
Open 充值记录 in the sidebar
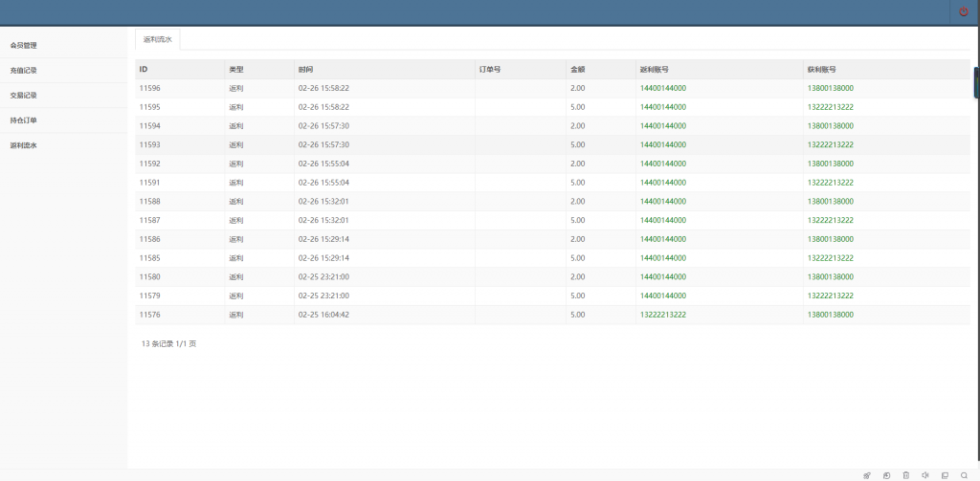pos(23,71)
